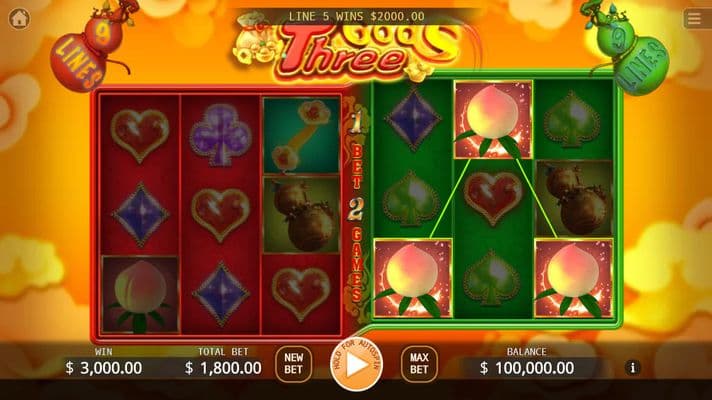Click the MAX BET button
This screenshot has width=712, height=400.
(x=419, y=364)
